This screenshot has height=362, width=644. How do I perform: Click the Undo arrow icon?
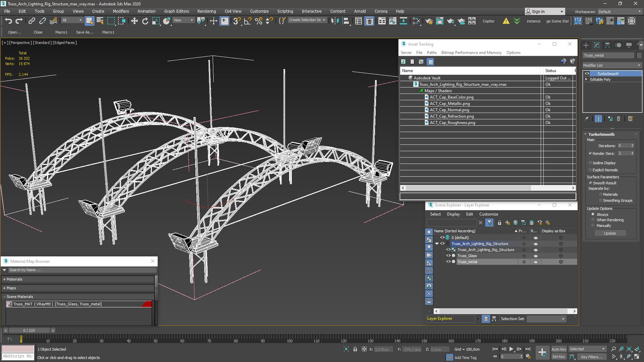tap(8, 21)
